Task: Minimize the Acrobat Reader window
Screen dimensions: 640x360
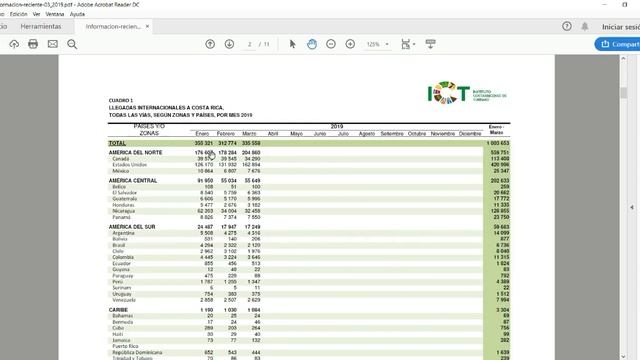Action: pyautogui.click(x=604, y=4)
